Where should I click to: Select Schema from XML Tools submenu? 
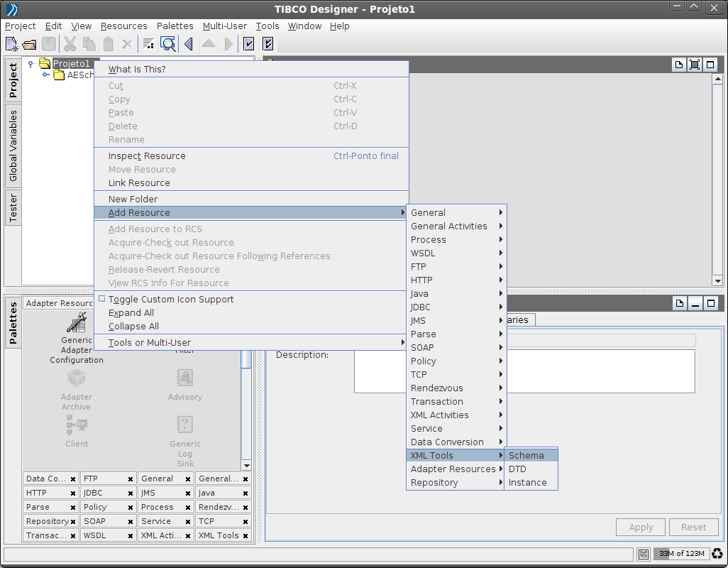[x=526, y=456]
